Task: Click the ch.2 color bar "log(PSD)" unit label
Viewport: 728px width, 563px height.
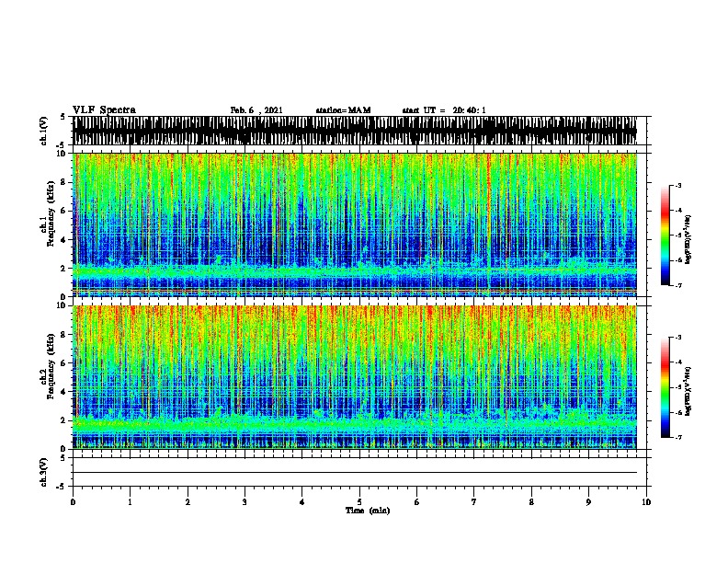Action: point(688,391)
